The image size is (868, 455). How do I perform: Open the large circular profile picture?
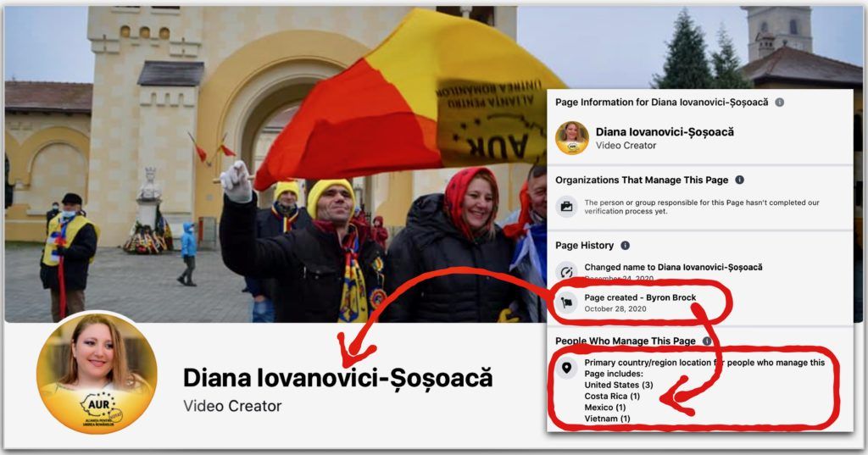97,374
